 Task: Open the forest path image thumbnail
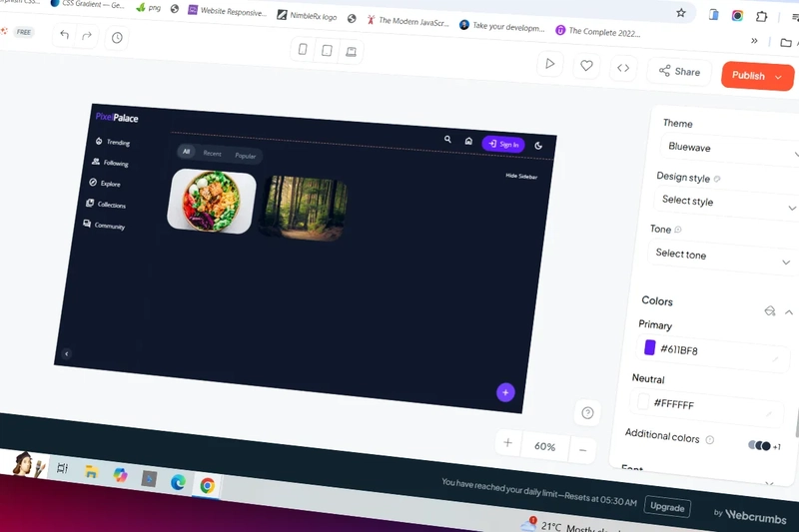(x=305, y=208)
